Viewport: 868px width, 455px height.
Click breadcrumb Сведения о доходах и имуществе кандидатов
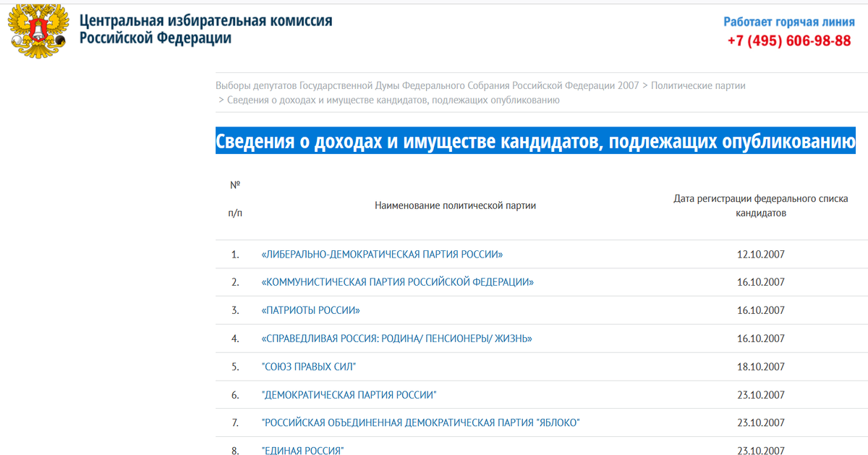(x=393, y=100)
